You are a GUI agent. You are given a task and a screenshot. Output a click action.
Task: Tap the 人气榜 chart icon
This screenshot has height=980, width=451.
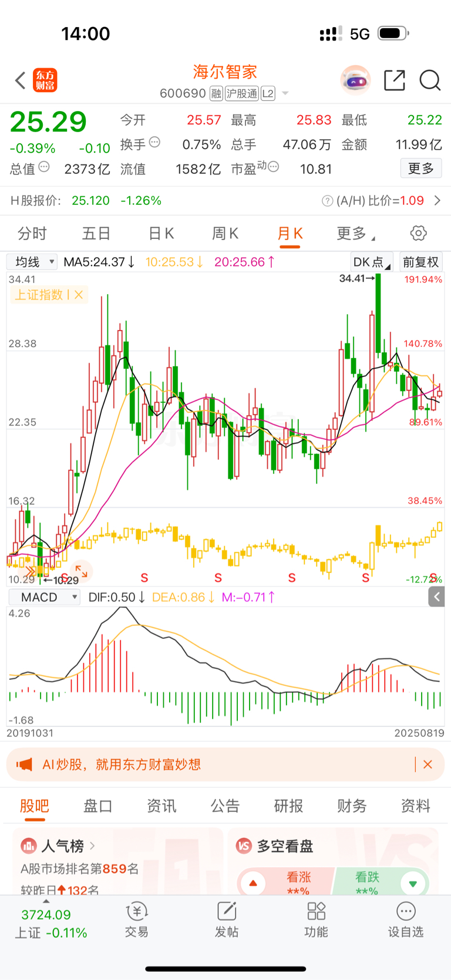click(28, 846)
